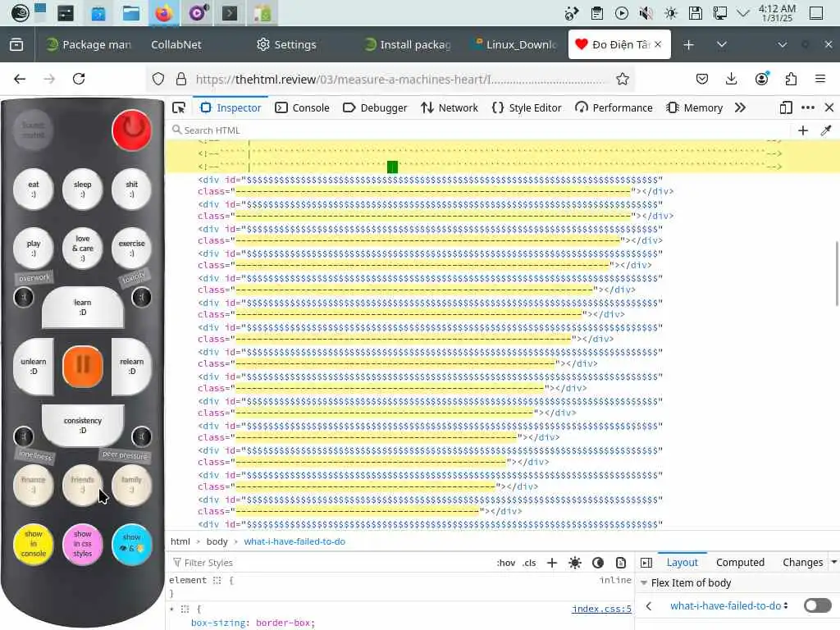Switch to the Network tab
The image size is (840, 630).
pos(449,107)
